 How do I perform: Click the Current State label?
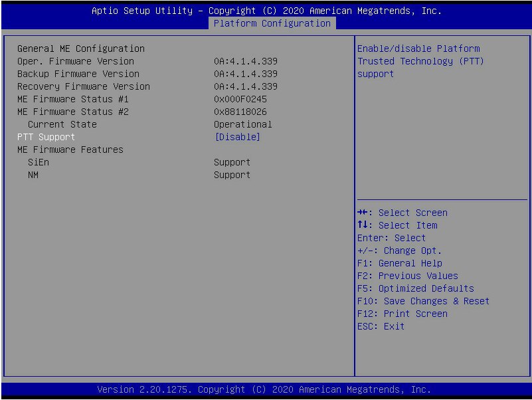coord(62,124)
